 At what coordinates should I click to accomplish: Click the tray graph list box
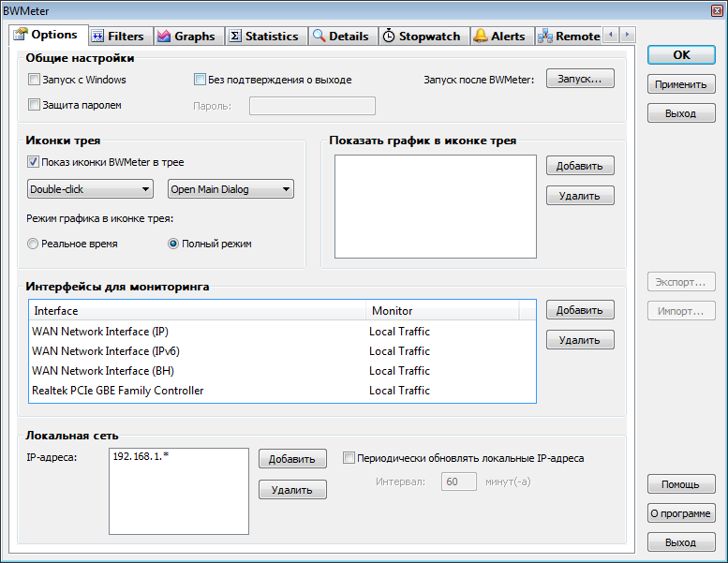point(436,206)
